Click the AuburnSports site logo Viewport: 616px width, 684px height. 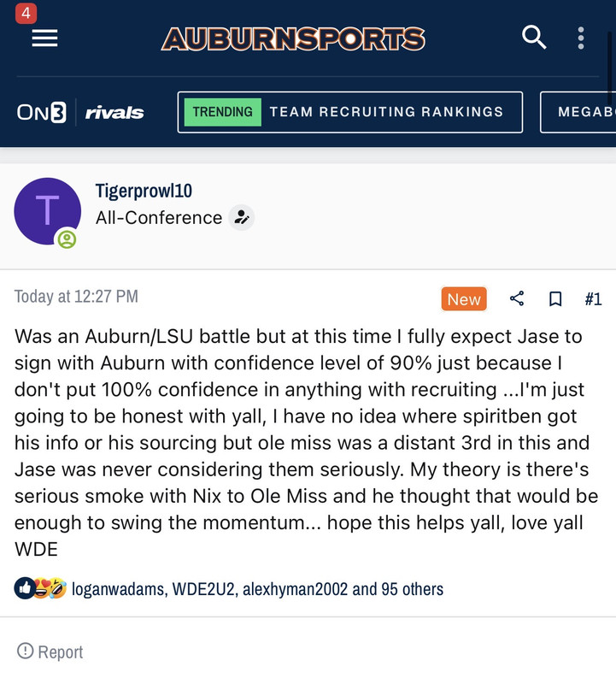point(293,38)
